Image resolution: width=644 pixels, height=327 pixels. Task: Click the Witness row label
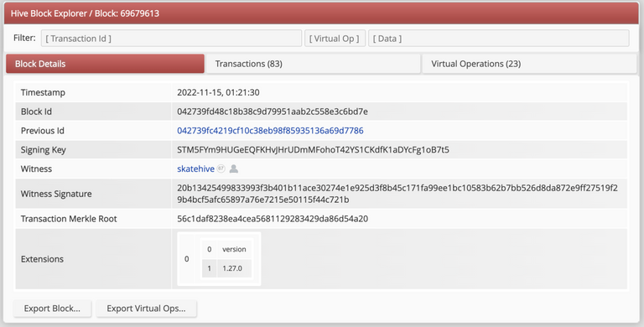coord(36,169)
